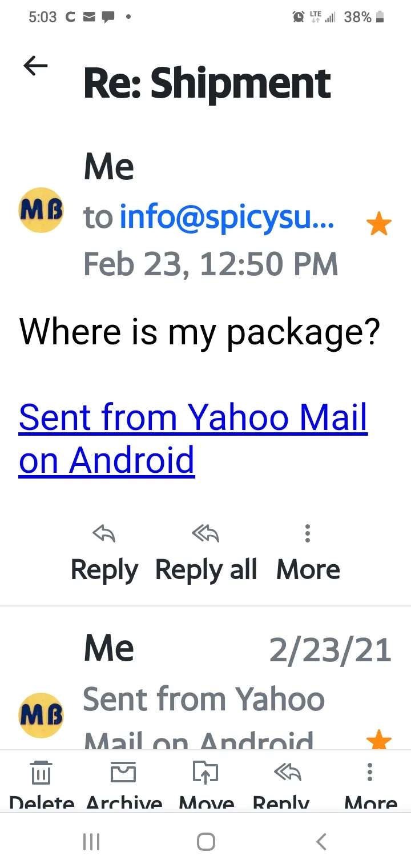Tap the MB avatar of second message
411x868 pixels.
[41, 715]
